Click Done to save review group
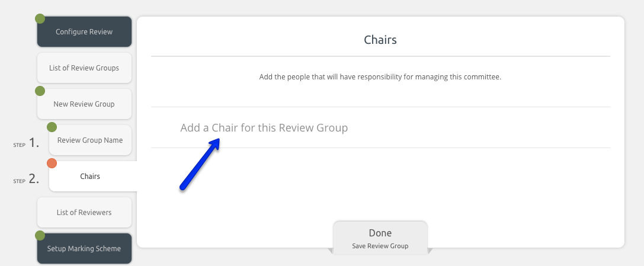 [380, 238]
